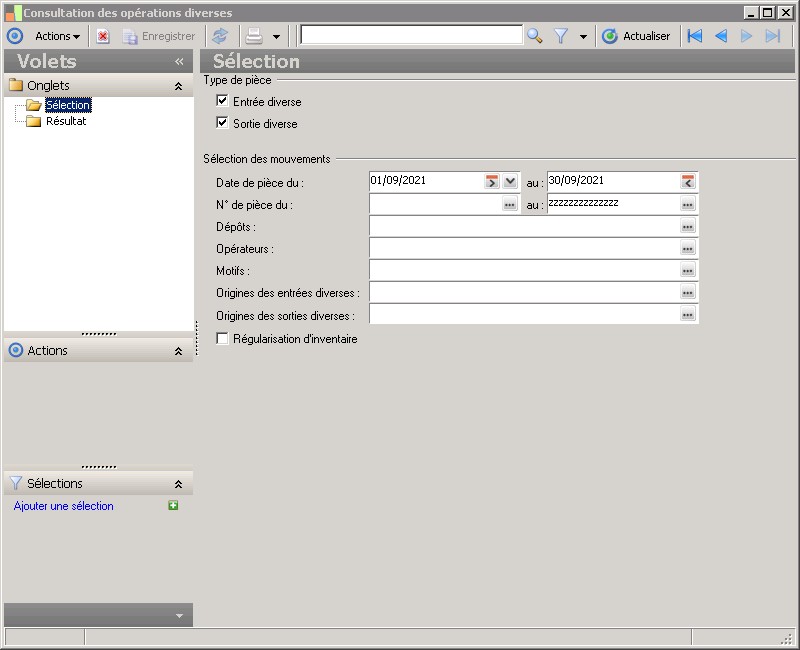Go to the next record arrow
Screen dimensions: 800x650
pyautogui.click(x=746, y=36)
